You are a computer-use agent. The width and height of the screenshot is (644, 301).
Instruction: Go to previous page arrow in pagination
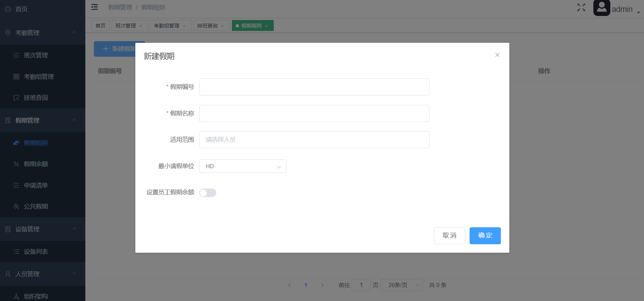(289, 285)
